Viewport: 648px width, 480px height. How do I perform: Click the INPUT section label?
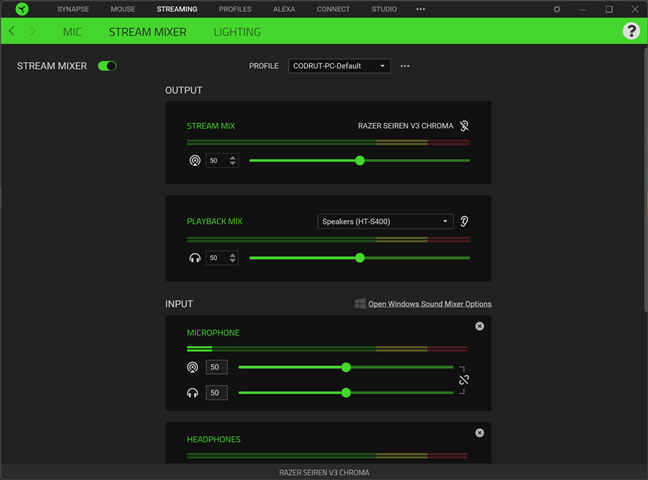click(x=179, y=304)
